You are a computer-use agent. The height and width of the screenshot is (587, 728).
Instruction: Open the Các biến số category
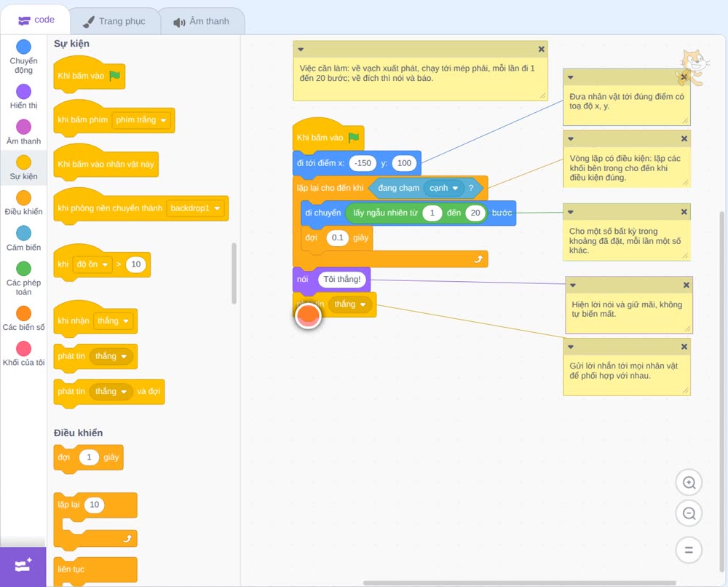[x=23, y=318]
